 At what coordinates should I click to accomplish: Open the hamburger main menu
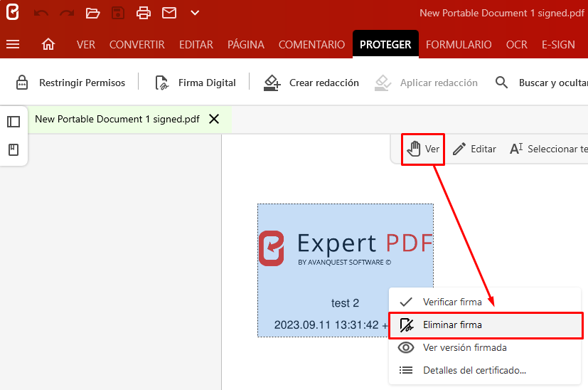click(x=13, y=45)
